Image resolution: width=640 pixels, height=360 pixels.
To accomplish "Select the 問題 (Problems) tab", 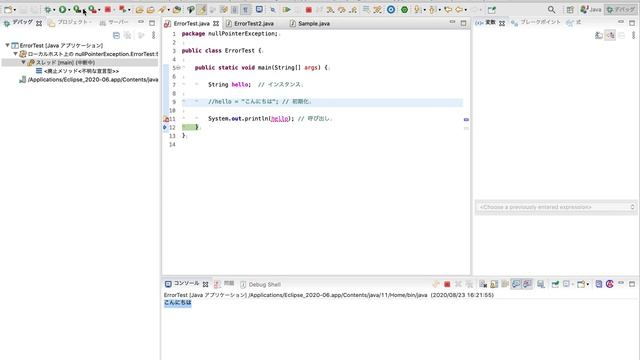I will point(224,284).
